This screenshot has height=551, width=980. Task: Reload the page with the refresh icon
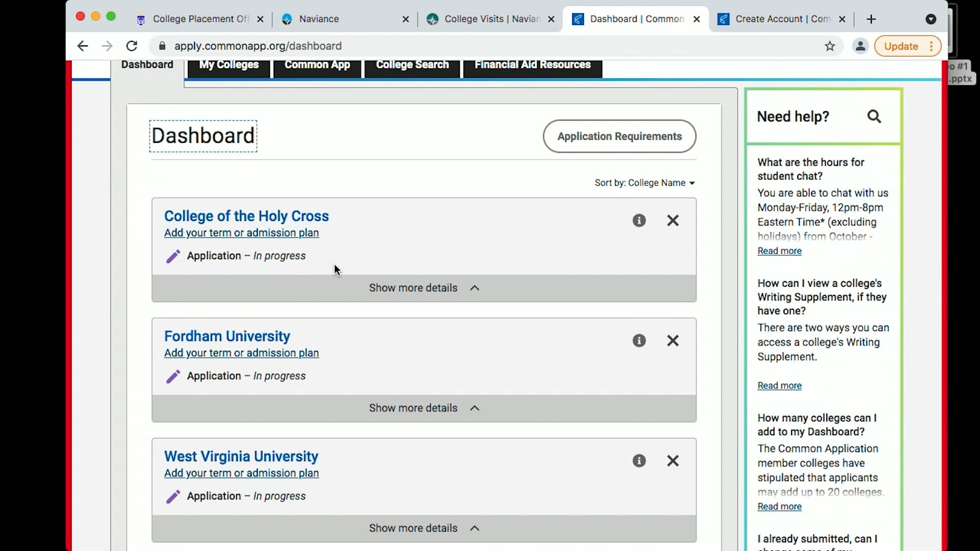pos(132,46)
